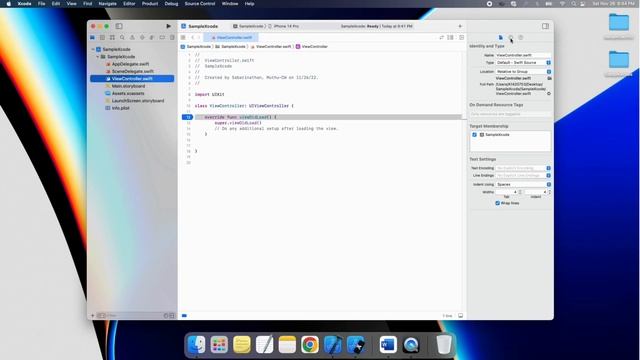Click the add plus button in toolbar
The width and height of the screenshot is (640, 360).
(460, 26)
